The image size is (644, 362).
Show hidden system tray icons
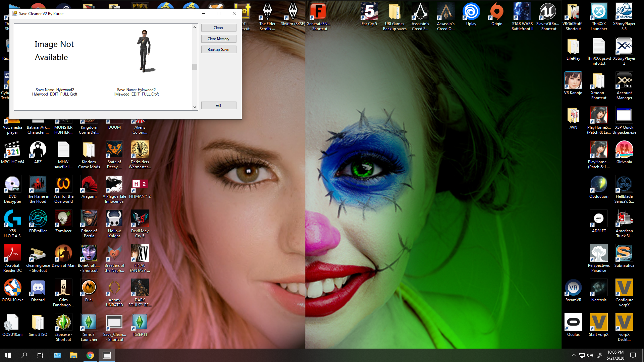(574, 355)
